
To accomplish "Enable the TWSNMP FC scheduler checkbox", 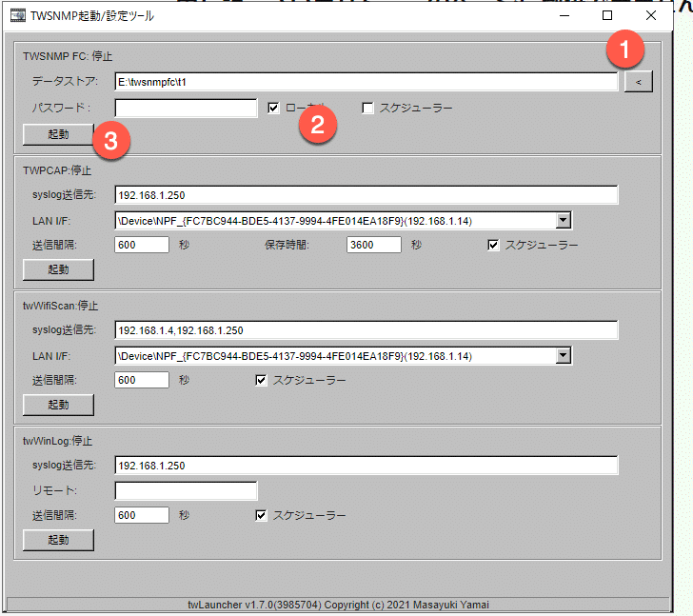I will point(367,108).
